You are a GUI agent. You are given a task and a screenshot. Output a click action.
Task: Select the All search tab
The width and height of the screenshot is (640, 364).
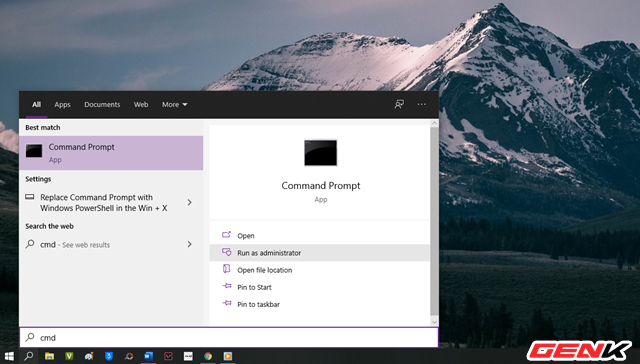(x=36, y=104)
